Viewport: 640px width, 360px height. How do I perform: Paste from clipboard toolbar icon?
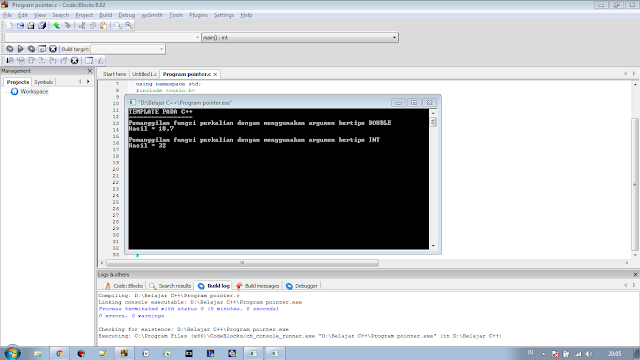[x=103, y=26]
